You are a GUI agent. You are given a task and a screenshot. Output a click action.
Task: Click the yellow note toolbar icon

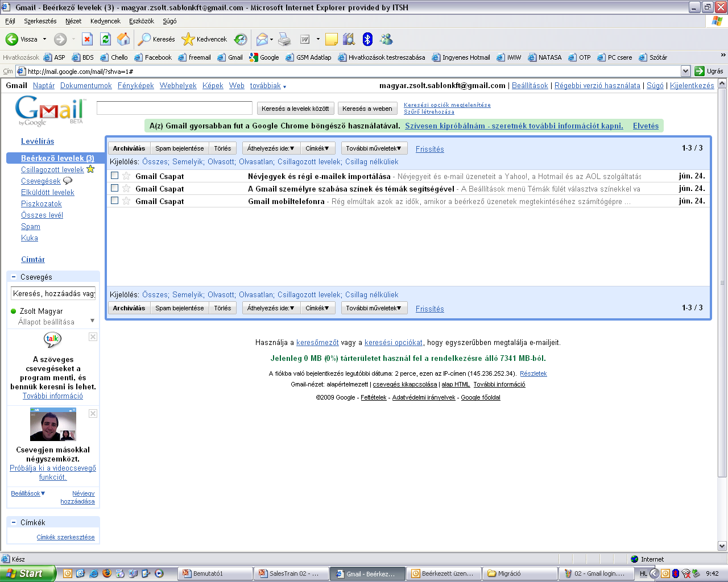(x=332, y=39)
